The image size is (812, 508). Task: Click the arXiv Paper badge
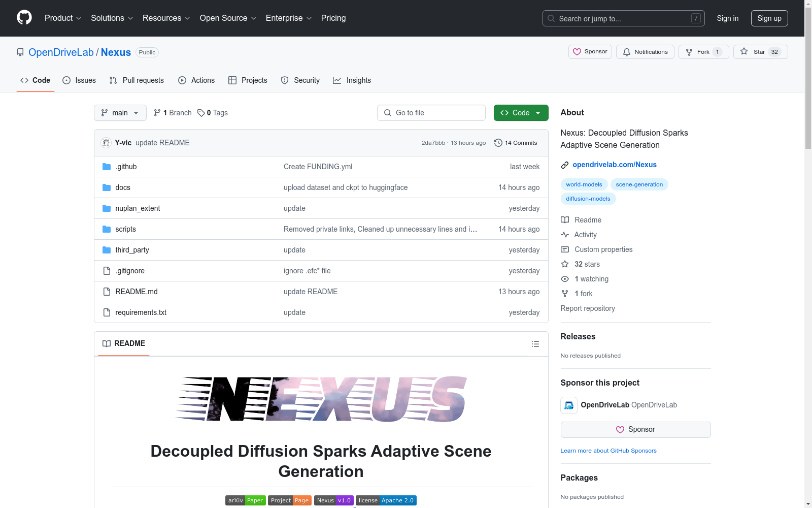246,500
